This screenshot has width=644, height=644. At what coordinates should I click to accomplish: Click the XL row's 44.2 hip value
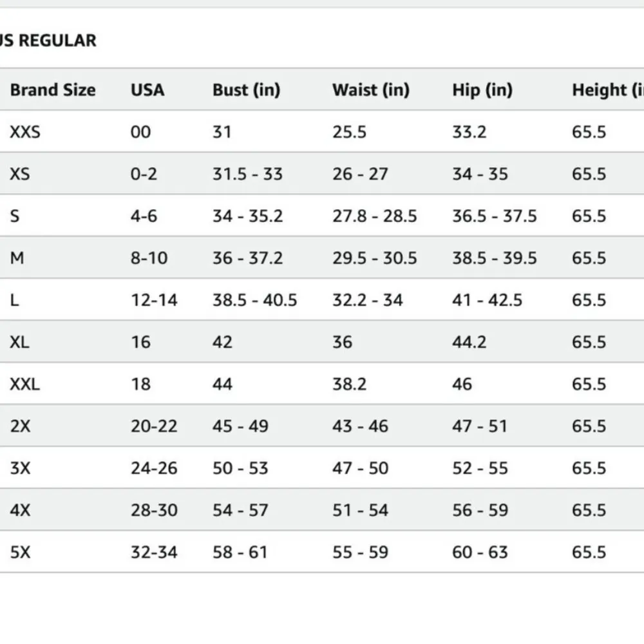tap(469, 342)
